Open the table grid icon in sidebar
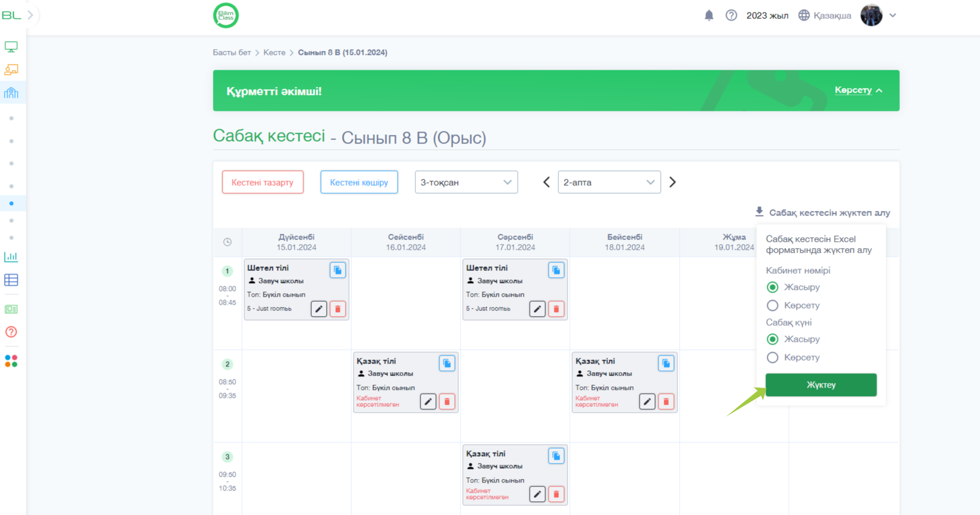Image resolution: width=980 pixels, height=515 pixels. pyautogui.click(x=11, y=280)
